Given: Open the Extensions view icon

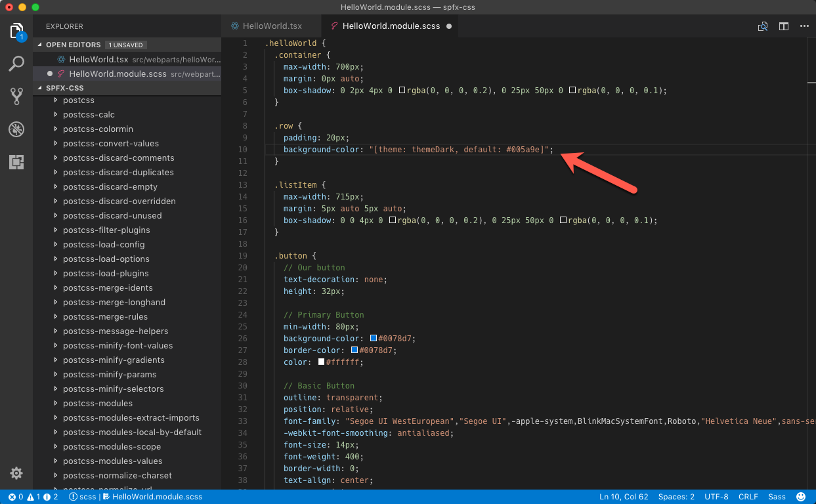Looking at the screenshot, I should tap(16, 162).
